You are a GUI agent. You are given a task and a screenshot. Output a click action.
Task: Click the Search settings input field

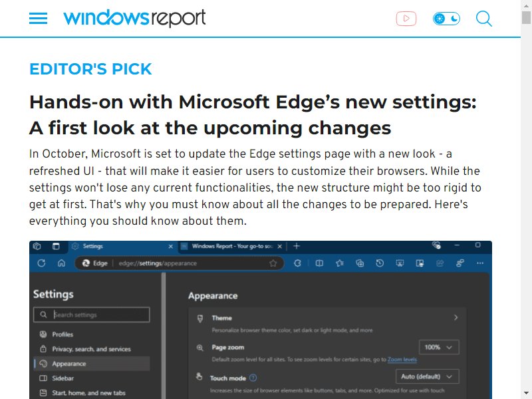(x=92, y=315)
